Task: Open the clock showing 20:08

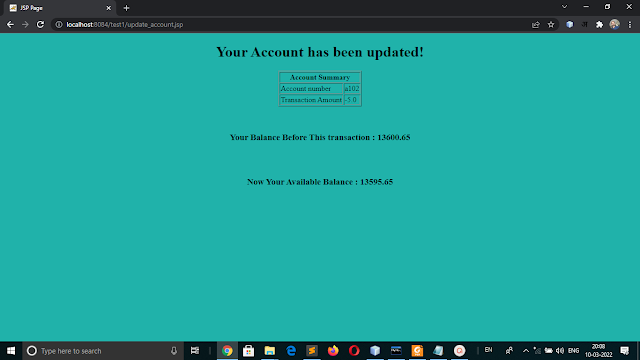Action: click(x=598, y=351)
